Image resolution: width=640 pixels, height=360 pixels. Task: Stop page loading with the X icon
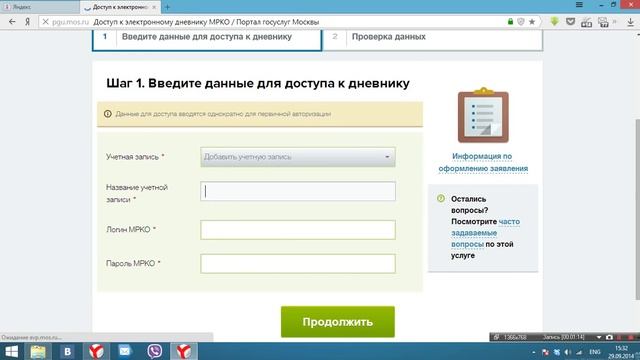point(45,22)
